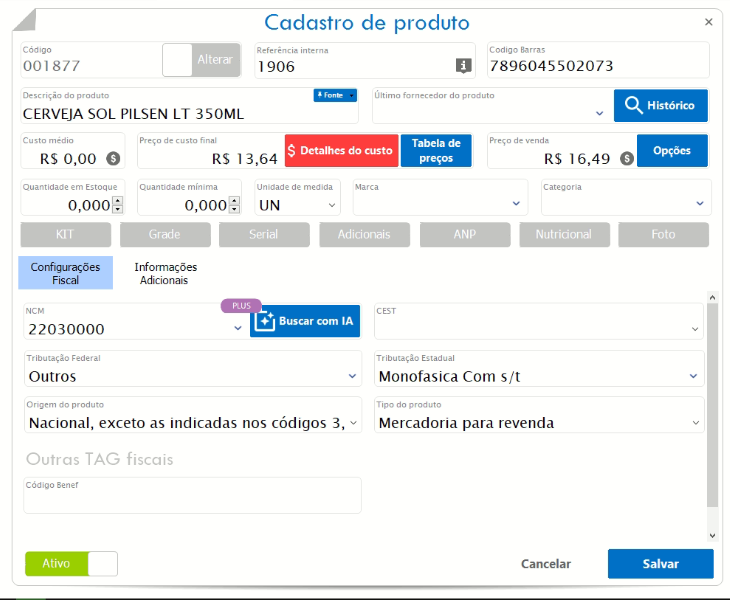Viewport: 730px width, 600px height.
Task: Select the Configurações Fiscal tab
Action: pos(65,273)
